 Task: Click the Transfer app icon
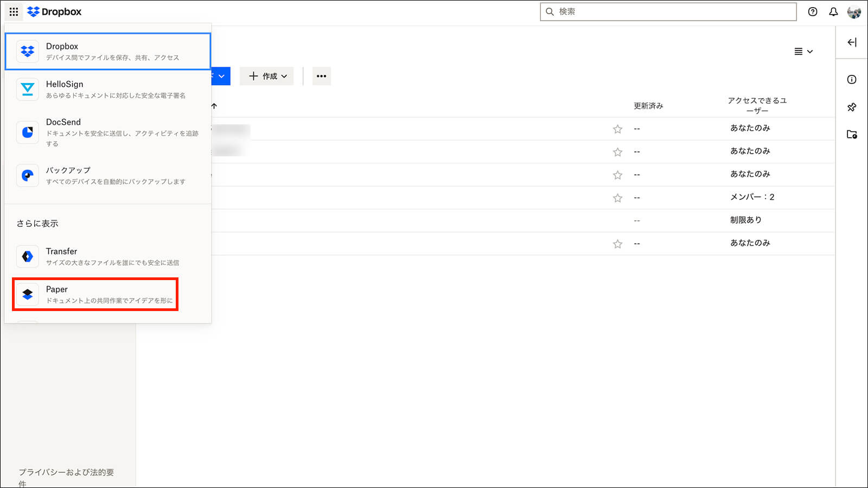[x=27, y=256]
